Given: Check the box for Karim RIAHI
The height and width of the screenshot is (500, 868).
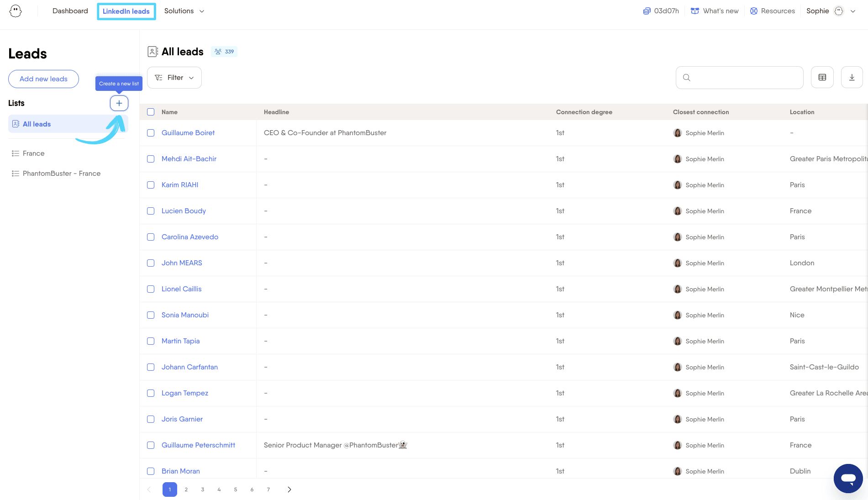Looking at the screenshot, I should pyautogui.click(x=151, y=185).
